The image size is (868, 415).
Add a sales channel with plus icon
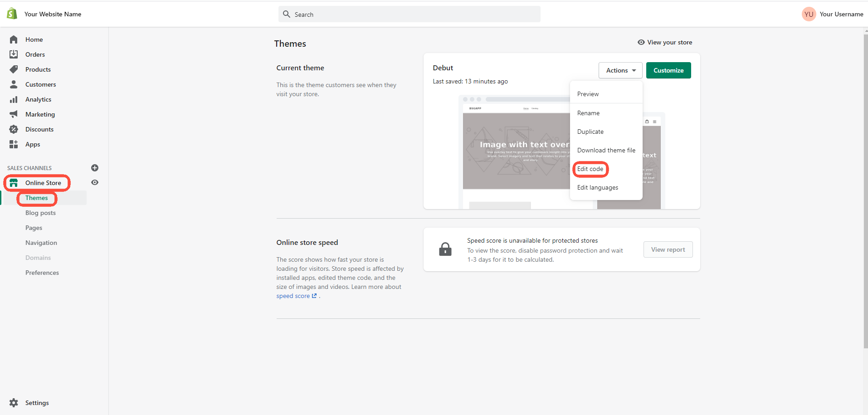point(95,168)
